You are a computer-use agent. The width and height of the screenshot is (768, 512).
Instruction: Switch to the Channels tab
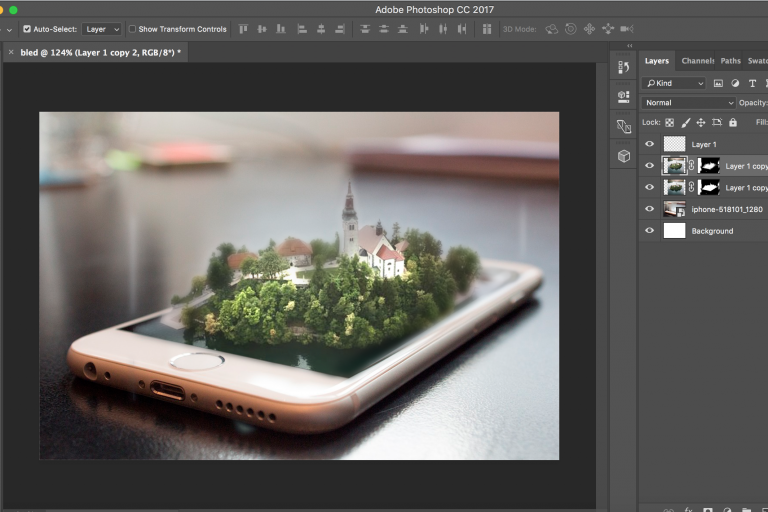(x=697, y=61)
